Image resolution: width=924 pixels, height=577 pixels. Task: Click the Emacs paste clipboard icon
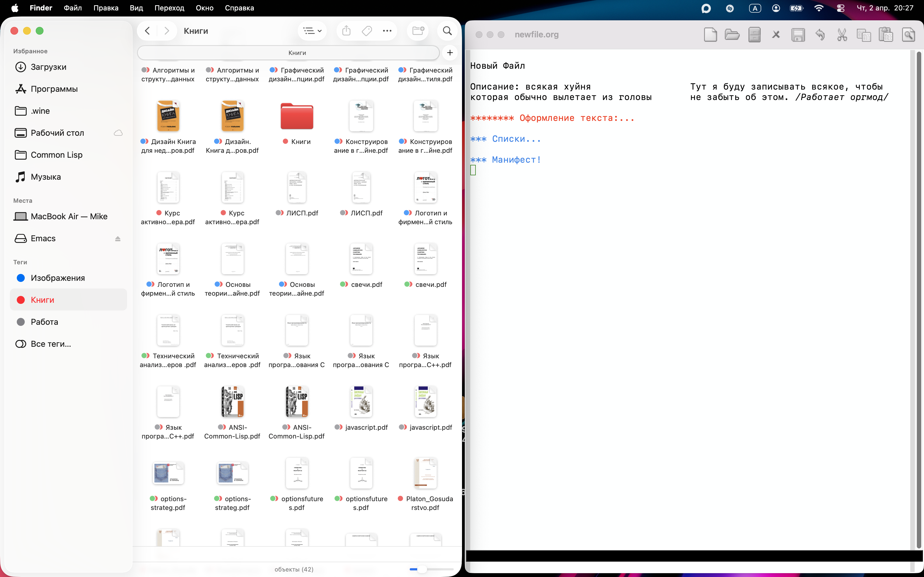click(x=886, y=35)
